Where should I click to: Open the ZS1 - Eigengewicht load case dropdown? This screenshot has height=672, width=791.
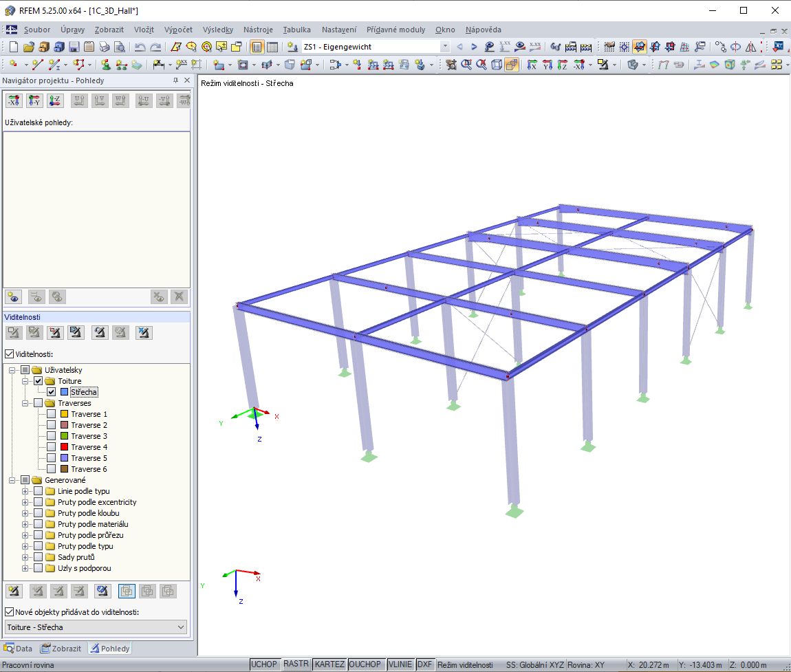point(444,47)
